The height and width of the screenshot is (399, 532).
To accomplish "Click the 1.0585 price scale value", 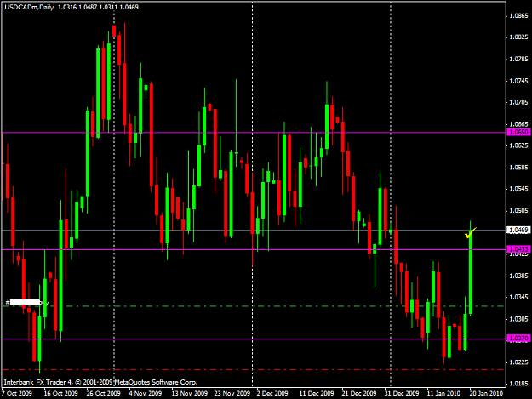I will [x=519, y=168].
